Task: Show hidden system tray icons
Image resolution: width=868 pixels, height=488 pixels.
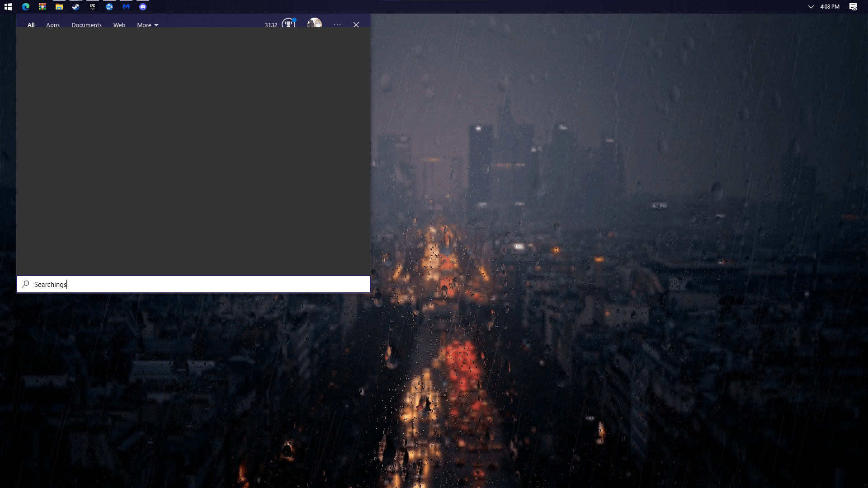Action: click(811, 7)
